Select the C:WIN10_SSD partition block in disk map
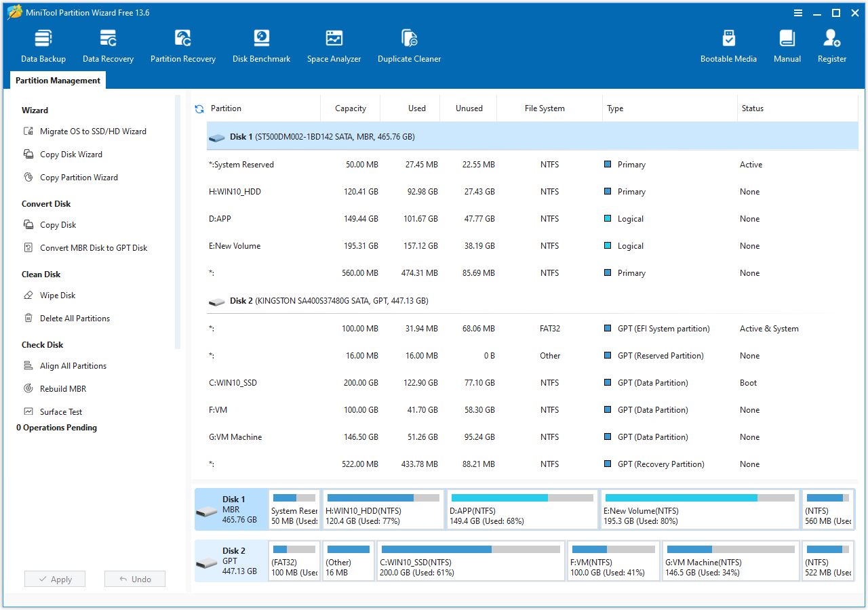This screenshot has width=868, height=610. coord(471,561)
